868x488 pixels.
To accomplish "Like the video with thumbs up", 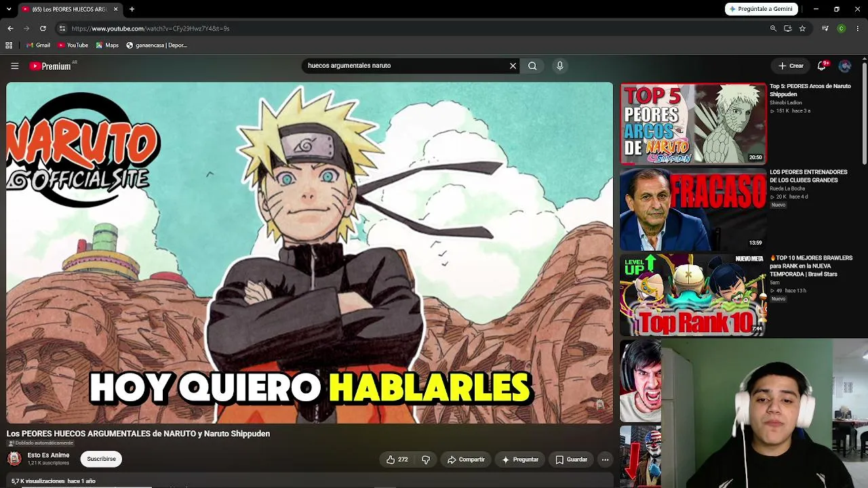I will pyautogui.click(x=397, y=460).
